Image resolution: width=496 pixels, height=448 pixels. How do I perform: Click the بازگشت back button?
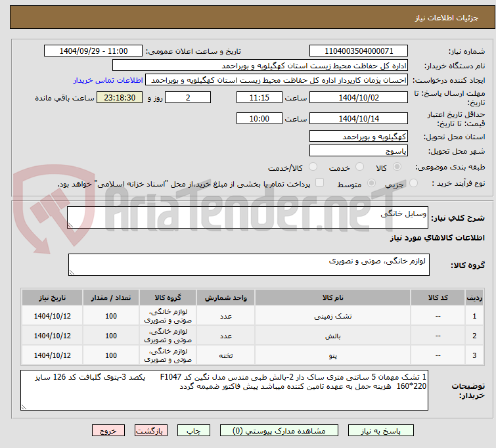tap(151, 431)
